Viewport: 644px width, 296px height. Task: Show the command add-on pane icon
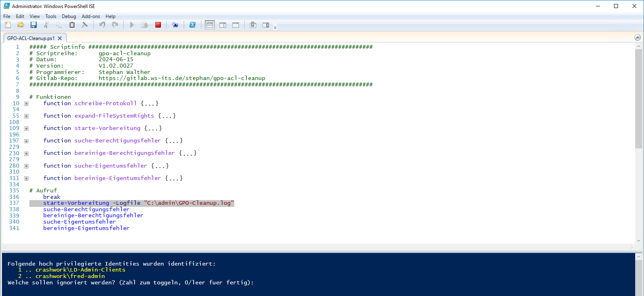(x=266, y=25)
